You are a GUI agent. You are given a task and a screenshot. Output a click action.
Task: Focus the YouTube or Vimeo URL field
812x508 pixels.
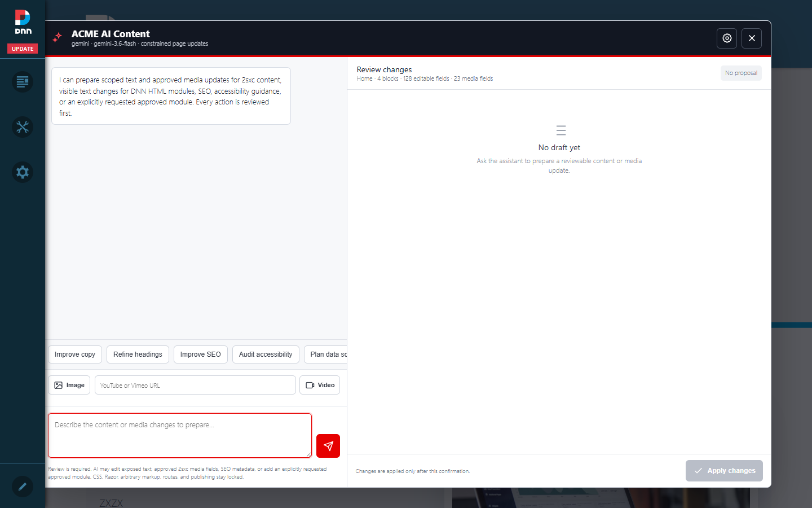click(x=195, y=385)
